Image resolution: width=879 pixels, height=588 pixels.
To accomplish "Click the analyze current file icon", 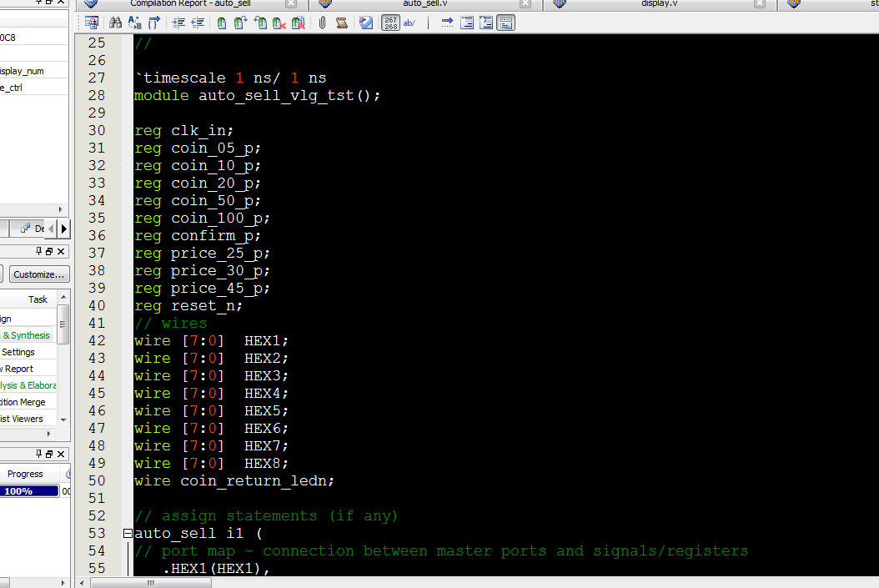I will pos(366,23).
